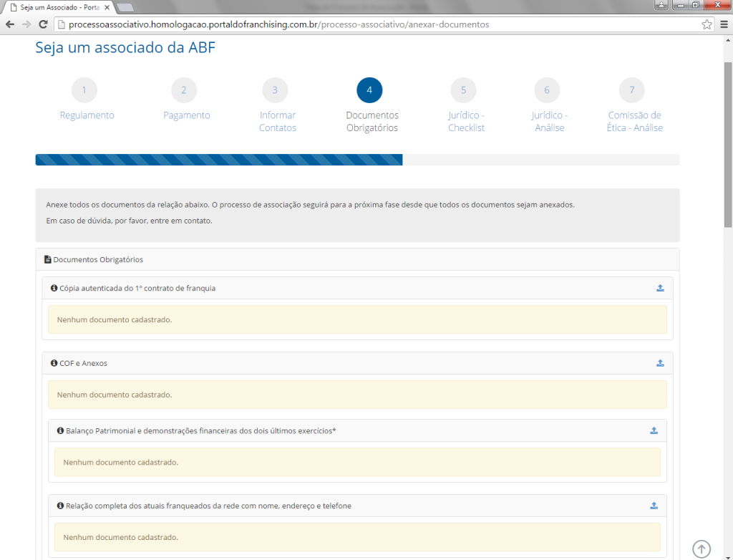Upload the Balanço Patrimonial document

click(x=653, y=431)
